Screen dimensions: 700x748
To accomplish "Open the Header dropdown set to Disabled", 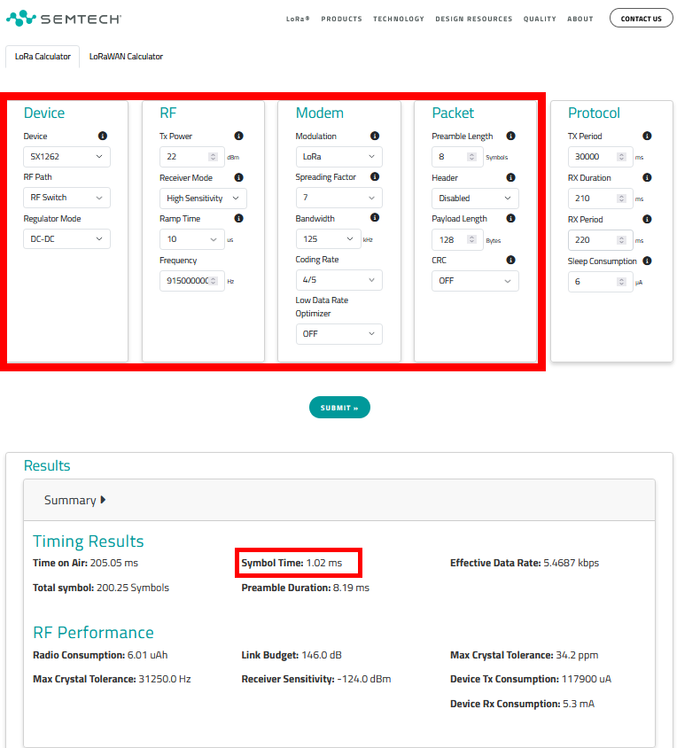I will [475, 199].
